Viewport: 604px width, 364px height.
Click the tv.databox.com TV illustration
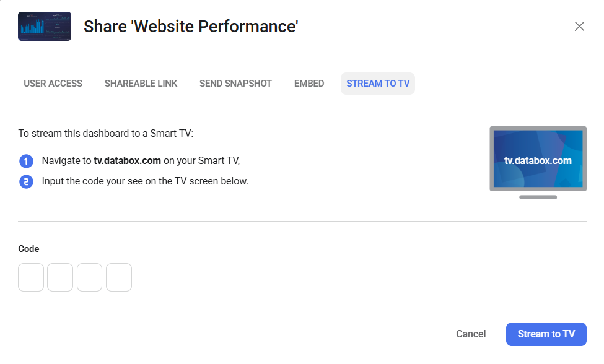[x=538, y=162]
